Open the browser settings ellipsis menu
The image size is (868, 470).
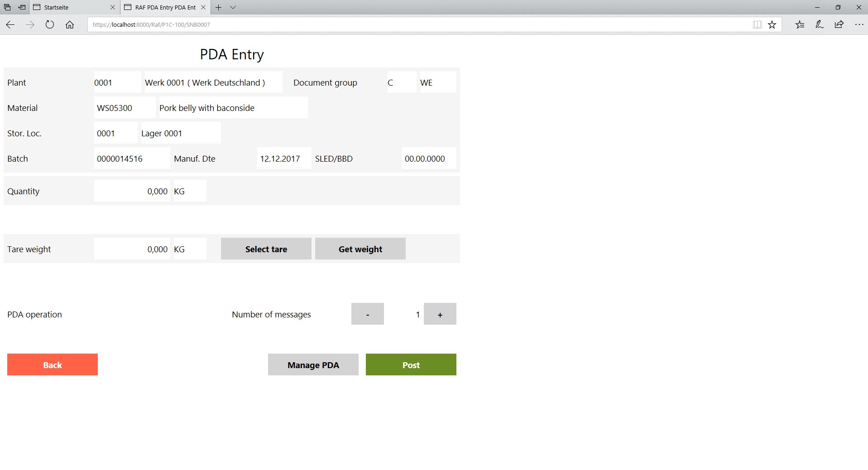(859, 25)
